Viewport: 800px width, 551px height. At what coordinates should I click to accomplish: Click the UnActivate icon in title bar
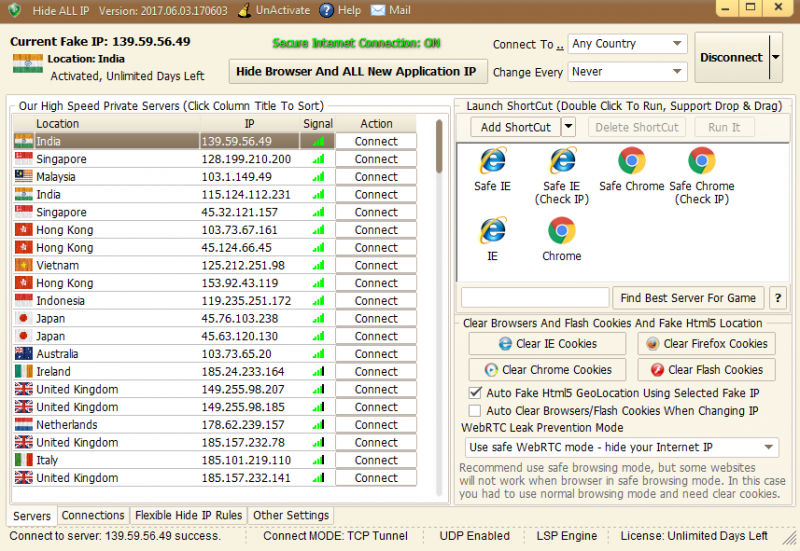pyautogui.click(x=245, y=10)
